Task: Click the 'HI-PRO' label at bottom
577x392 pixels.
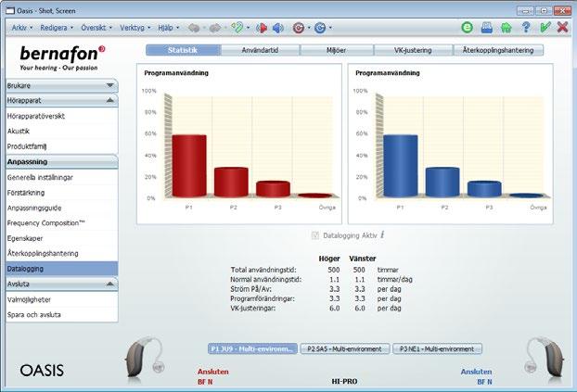Action: pyautogui.click(x=344, y=382)
